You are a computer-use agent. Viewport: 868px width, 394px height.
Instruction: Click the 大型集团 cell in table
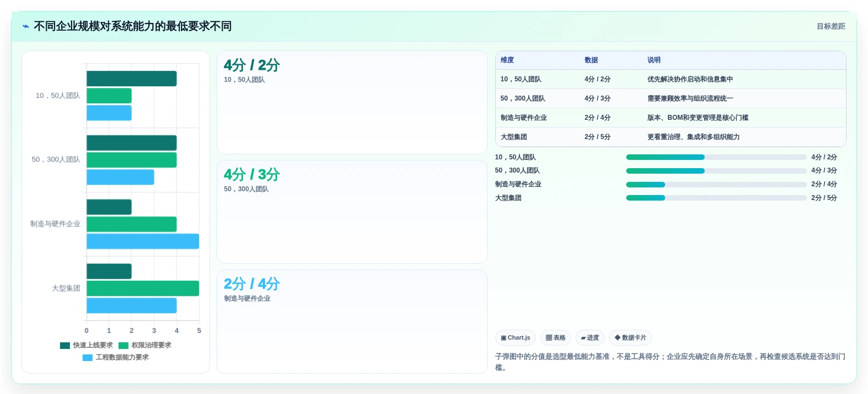513,137
